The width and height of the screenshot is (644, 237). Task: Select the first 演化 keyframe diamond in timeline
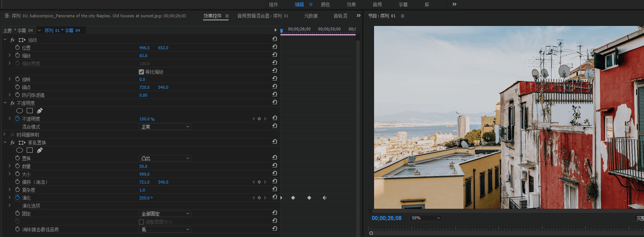tap(293, 198)
